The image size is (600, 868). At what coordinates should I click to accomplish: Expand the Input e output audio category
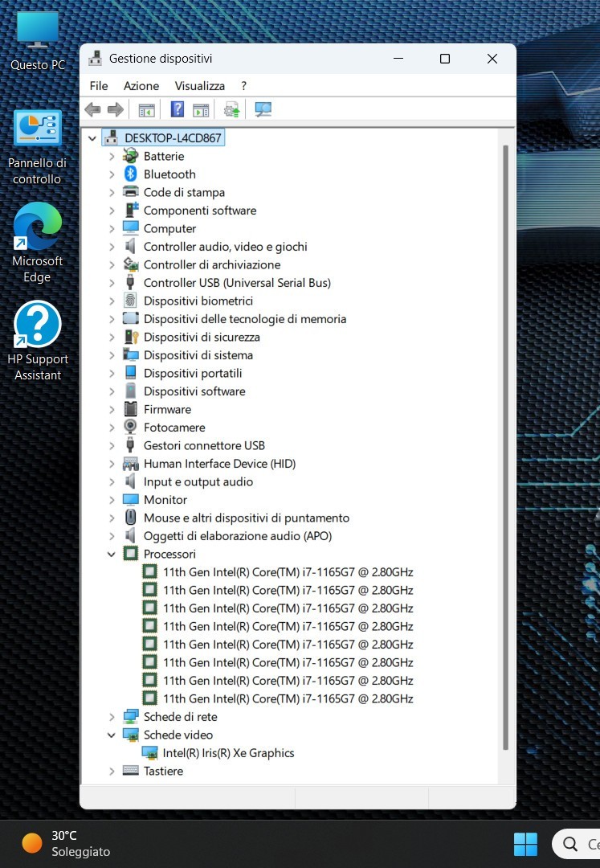click(x=112, y=482)
